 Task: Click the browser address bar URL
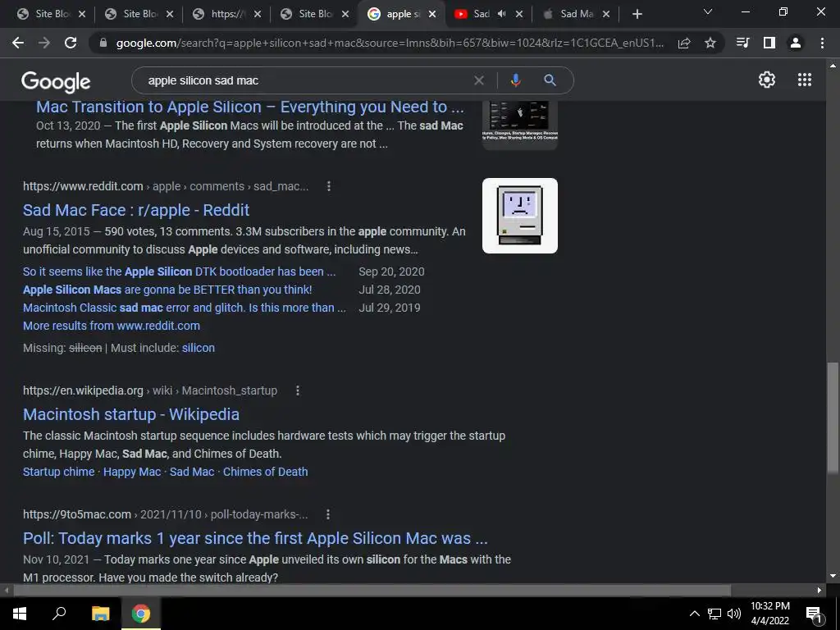pos(390,43)
